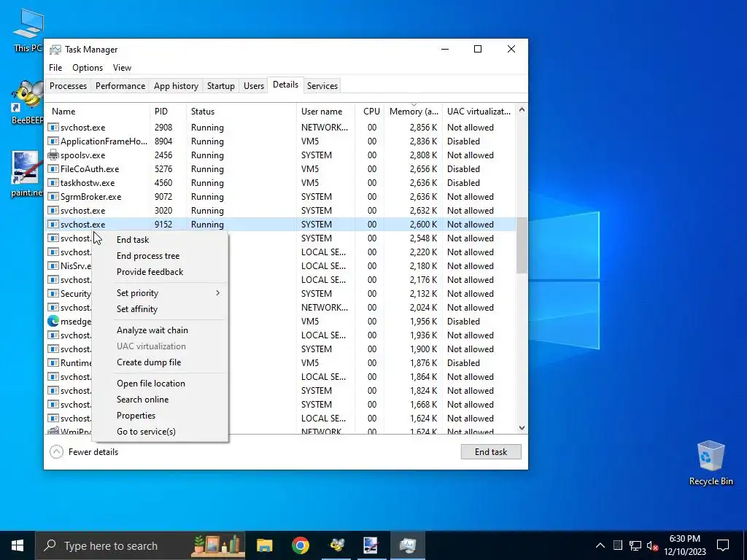Screen dimensions: 747x560
Task: Click the taskhostw.exe process icon
Action: tap(53, 183)
